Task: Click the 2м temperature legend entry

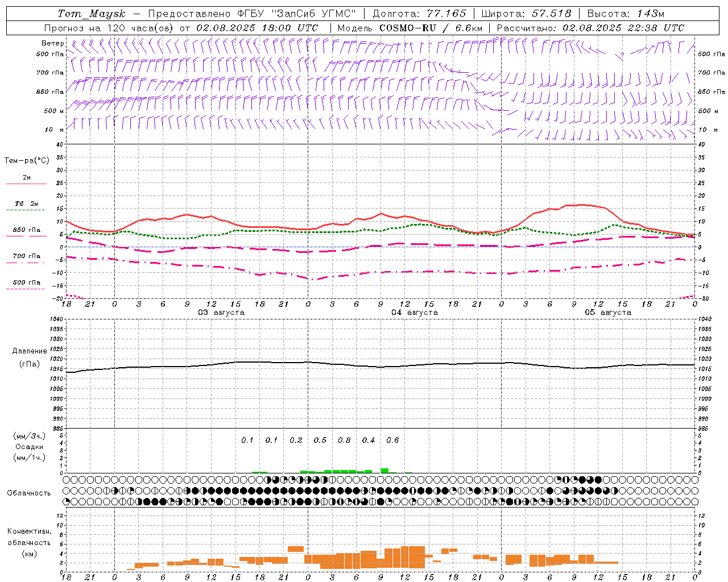Action: pyautogui.click(x=27, y=178)
